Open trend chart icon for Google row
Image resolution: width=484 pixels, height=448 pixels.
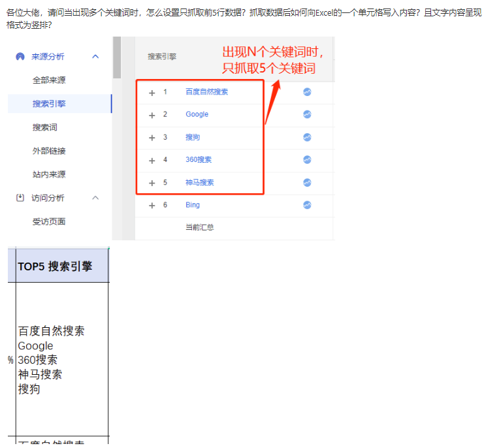coord(307,114)
